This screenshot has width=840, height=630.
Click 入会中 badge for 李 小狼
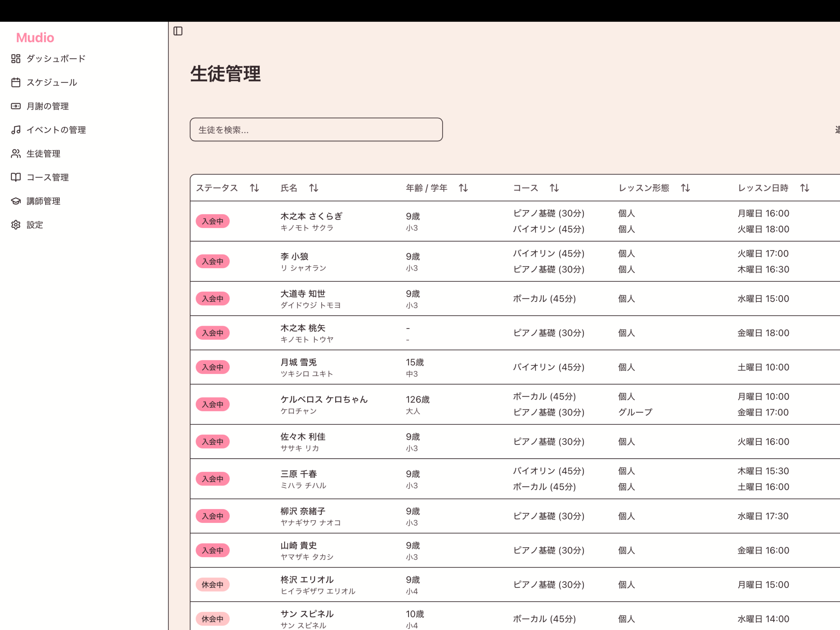[x=213, y=261]
